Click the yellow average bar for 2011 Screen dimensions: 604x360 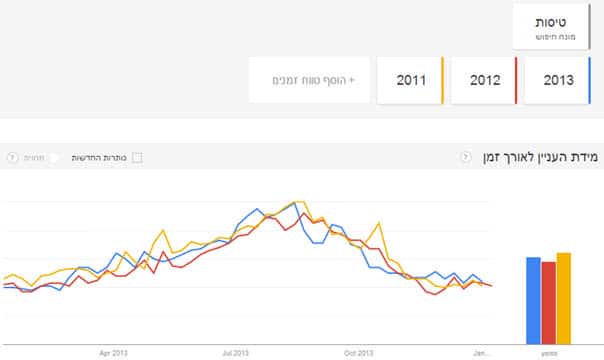[564, 298]
